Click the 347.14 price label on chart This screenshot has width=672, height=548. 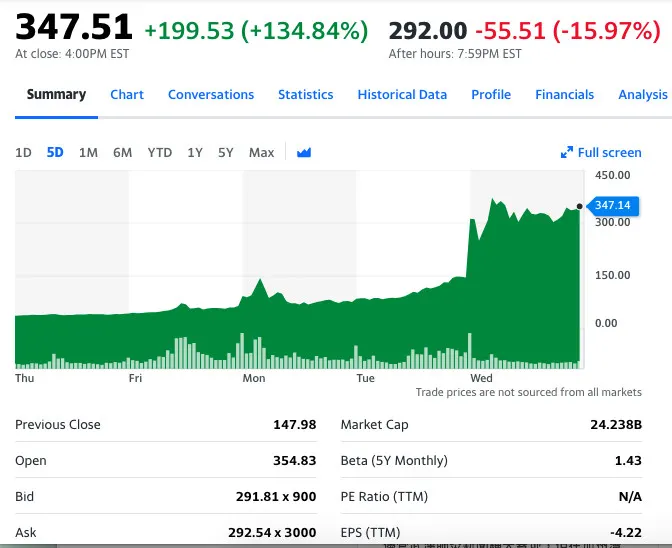click(612, 206)
